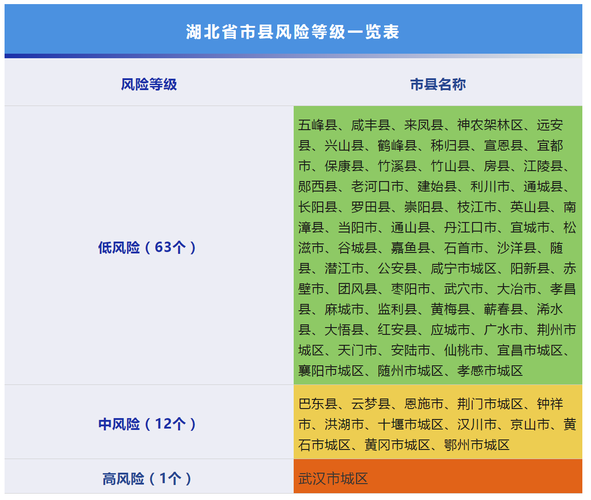This screenshot has width=591, height=500.
Task: Click 麻城市 in the low risk list
Action: pyautogui.click(x=344, y=309)
